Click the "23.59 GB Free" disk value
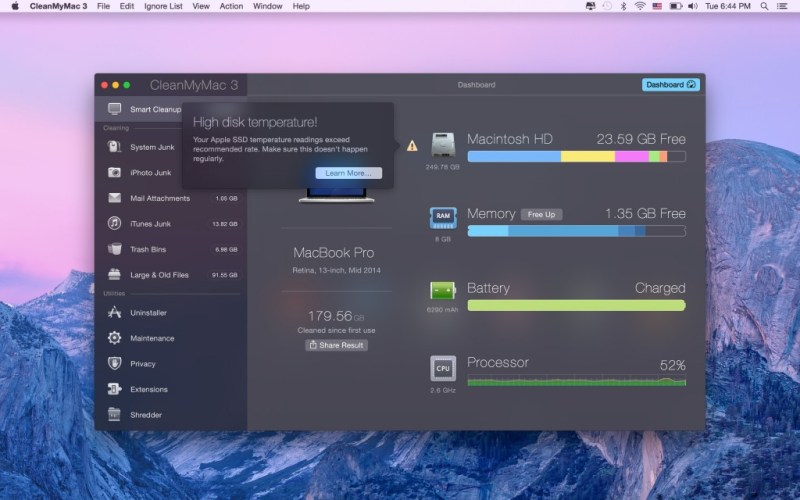This screenshot has height=500, width=800. click(x=641, y=139)
